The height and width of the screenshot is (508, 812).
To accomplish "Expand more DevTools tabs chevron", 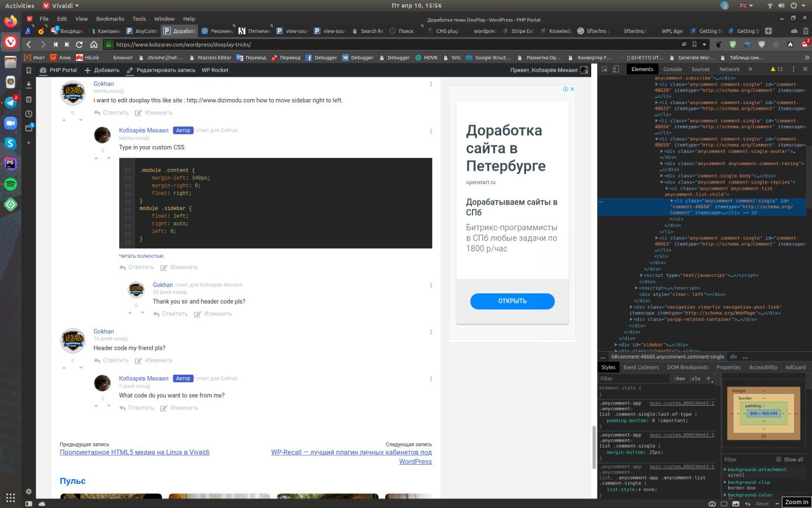I will point(750,69).
